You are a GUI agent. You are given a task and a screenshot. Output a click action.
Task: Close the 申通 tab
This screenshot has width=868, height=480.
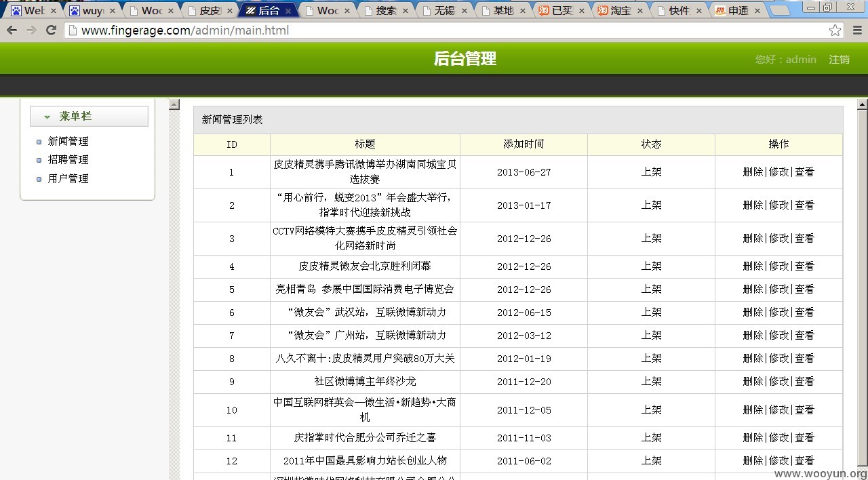coord(757,11)
